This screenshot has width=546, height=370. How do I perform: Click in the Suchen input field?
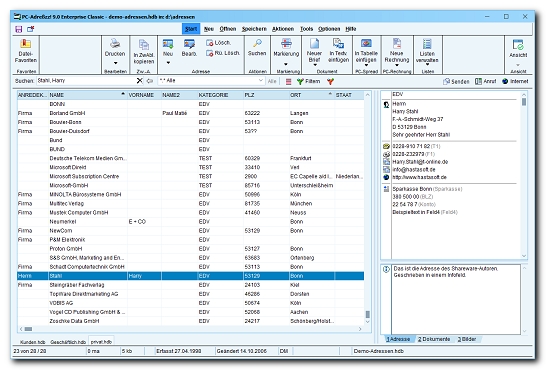pyautogui.click(x=86, y=81)
